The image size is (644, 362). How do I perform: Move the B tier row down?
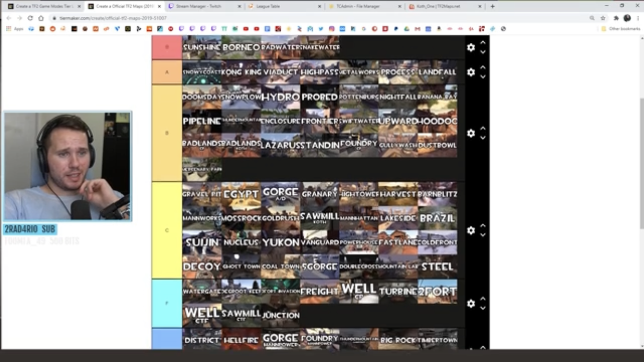tap(483, 138)
